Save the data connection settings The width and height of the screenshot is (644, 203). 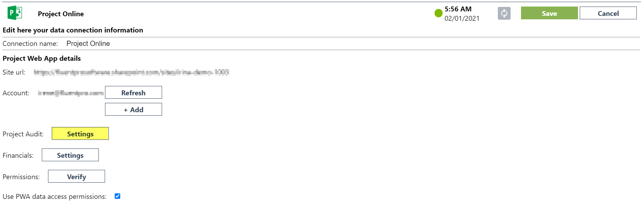549,13
